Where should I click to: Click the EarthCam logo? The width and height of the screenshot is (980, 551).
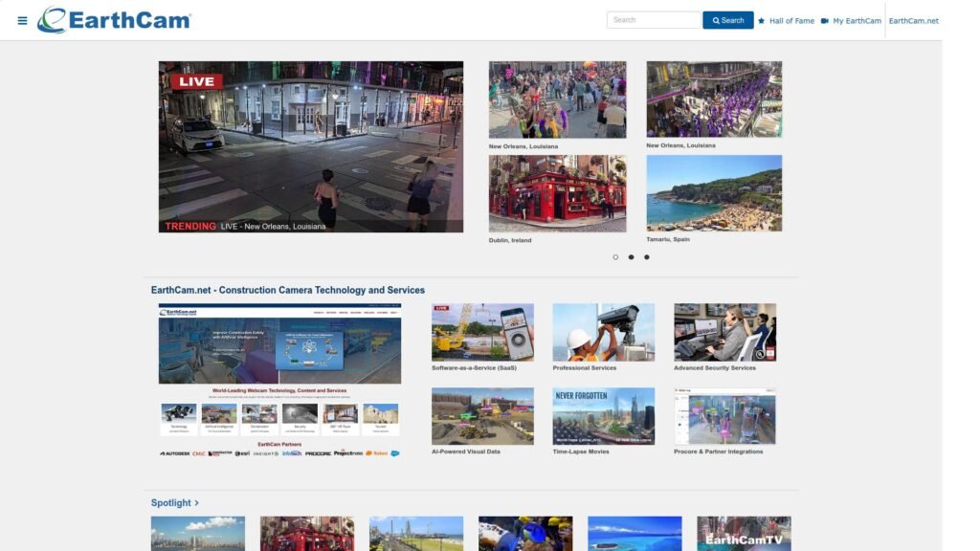coord(114,20)
